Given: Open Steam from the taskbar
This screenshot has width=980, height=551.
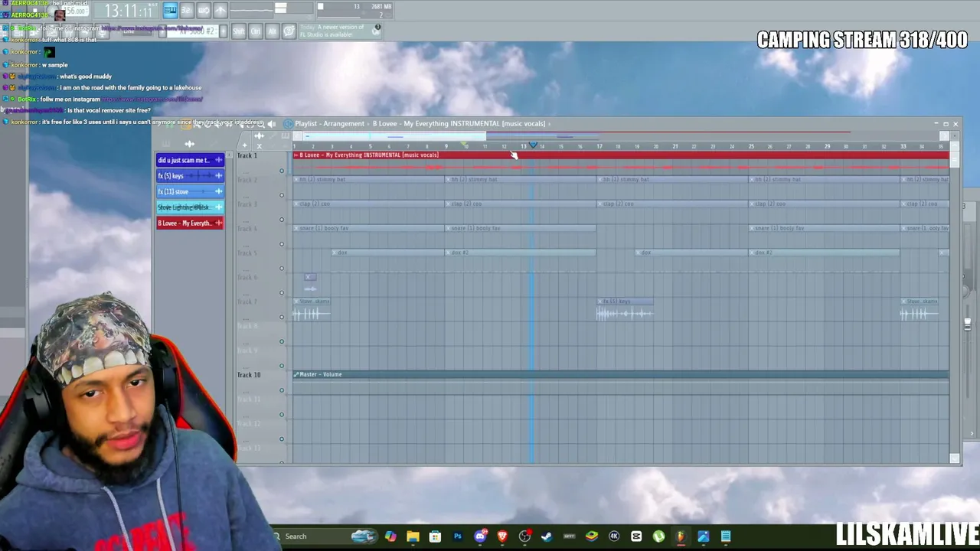Looking at the screenshot, I should tap(547, 536).
